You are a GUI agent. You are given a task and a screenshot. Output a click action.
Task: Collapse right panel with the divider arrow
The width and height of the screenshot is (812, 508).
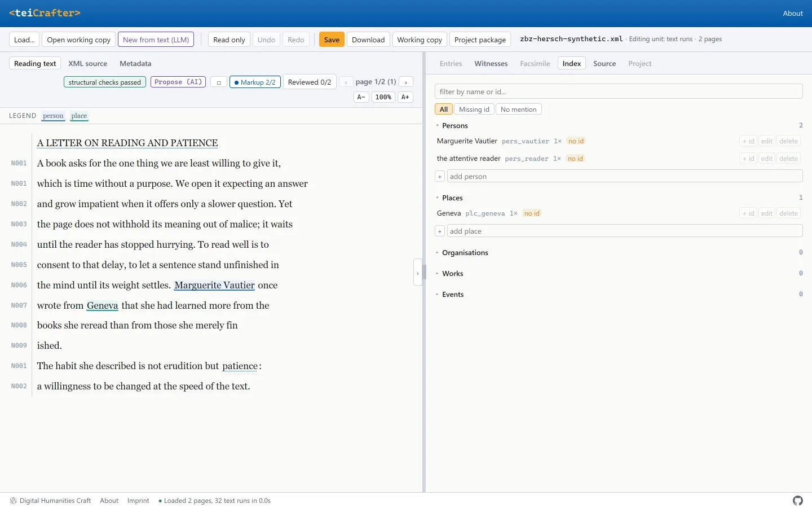click(418, 273)
